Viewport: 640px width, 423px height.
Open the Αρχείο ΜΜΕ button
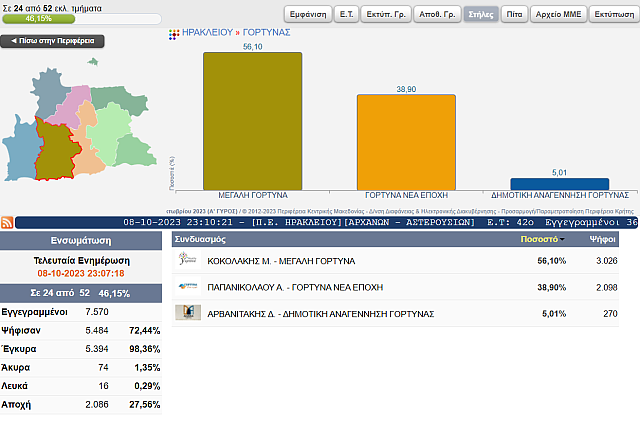click(x=558, y=17)
